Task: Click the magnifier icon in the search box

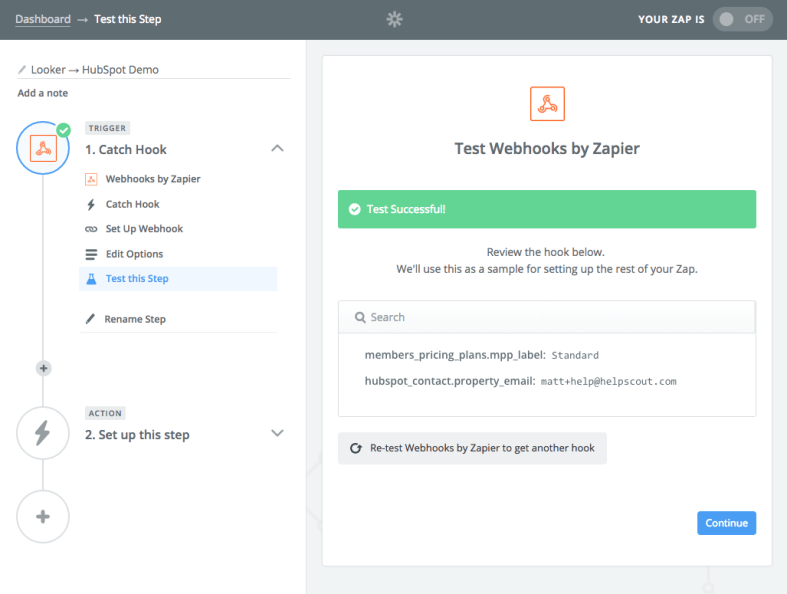Action: 359,317
